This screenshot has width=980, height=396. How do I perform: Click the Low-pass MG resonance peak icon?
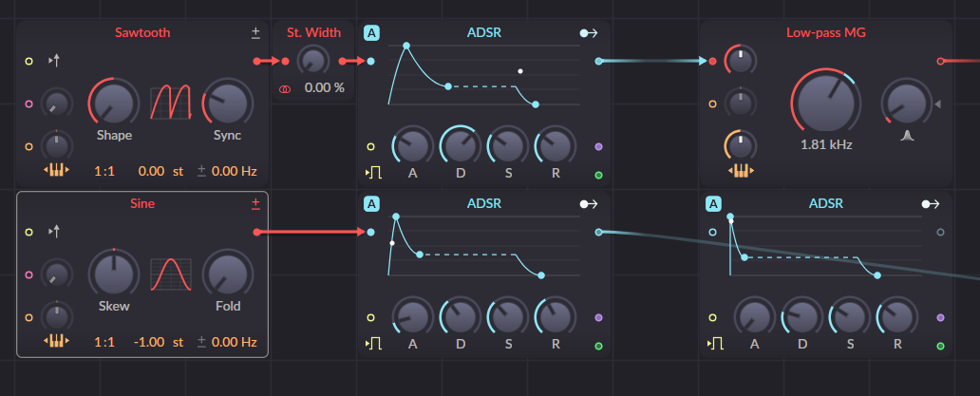point(907,136)
